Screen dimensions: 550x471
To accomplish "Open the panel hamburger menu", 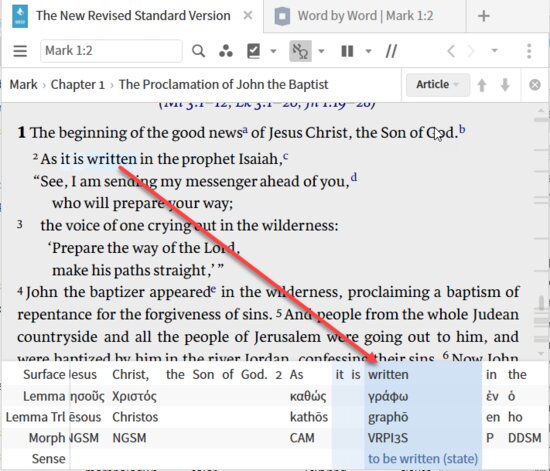I will coord(20,51).
